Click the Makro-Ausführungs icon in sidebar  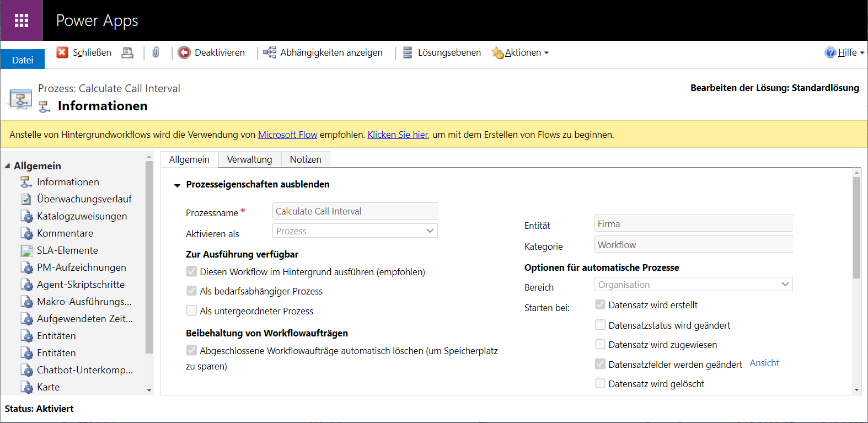tap(26, 302)
